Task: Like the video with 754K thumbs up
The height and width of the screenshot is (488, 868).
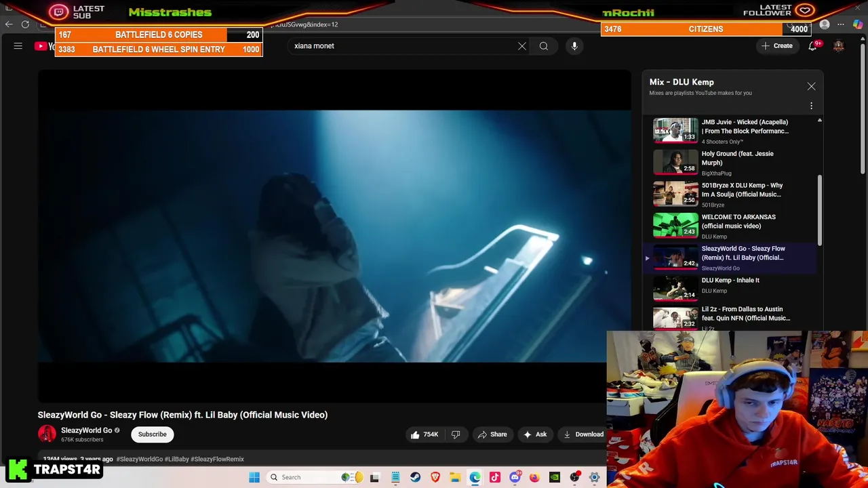Action: point(425,434)
